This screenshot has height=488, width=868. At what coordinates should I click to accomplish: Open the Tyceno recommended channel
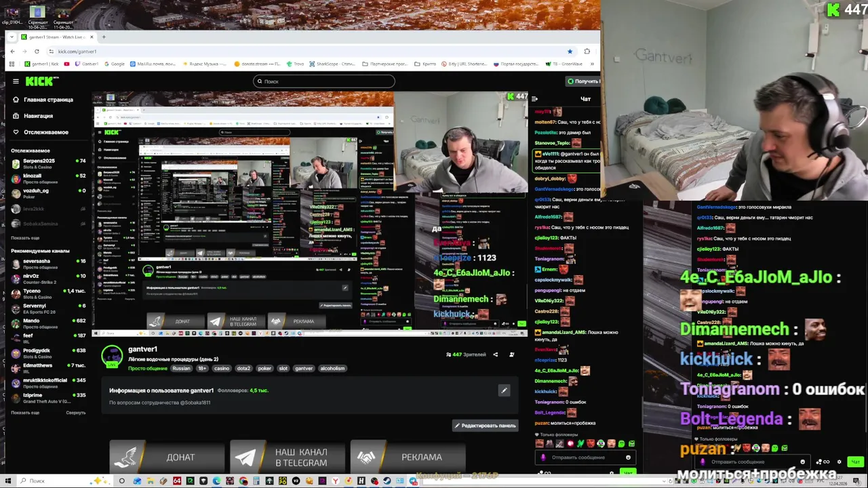(48, 293)
